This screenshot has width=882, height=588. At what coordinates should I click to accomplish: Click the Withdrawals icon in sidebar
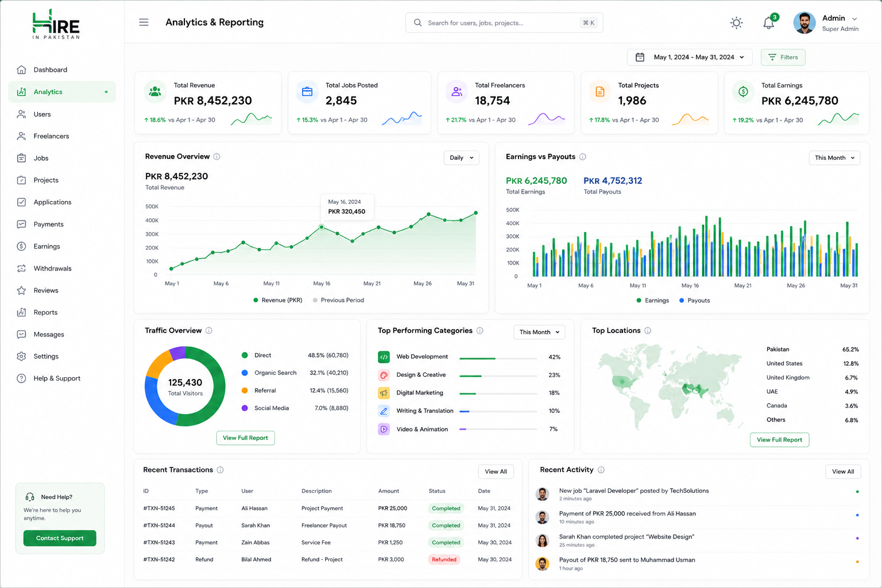click(x=21, y=268)
